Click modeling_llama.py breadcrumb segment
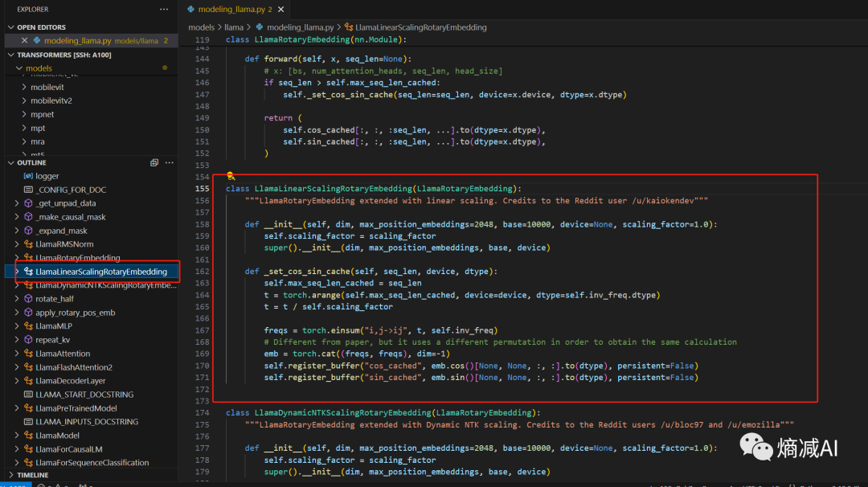This screenshot has width=868, height=487. click(x=300, y=27)
